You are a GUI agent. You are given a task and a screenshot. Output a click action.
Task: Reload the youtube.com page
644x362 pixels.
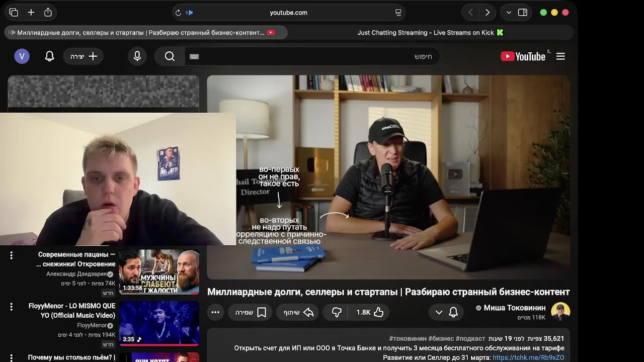(x=178, y=13)
